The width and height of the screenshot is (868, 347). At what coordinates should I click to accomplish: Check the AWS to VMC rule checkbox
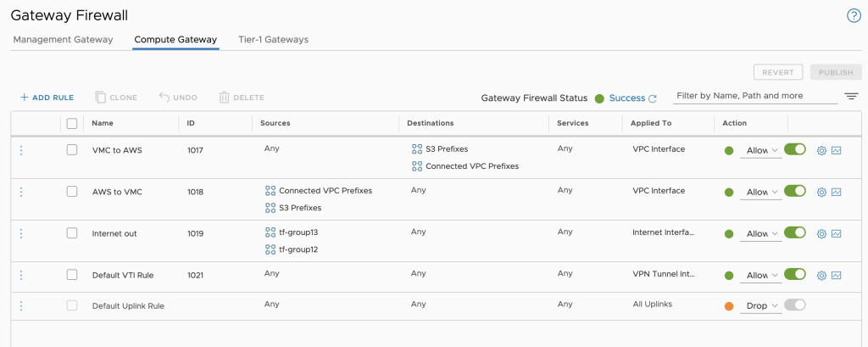(72, 192)
